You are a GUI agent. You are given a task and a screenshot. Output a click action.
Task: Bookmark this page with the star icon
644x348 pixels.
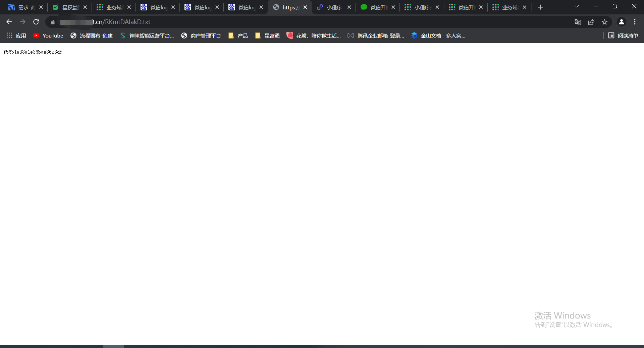click(x=604, y=22)
